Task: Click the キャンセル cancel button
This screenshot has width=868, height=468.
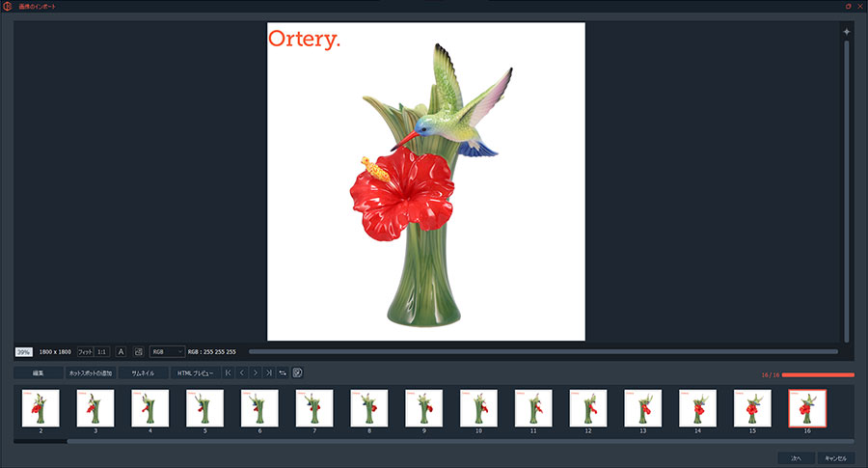Action: coord(834,458)
